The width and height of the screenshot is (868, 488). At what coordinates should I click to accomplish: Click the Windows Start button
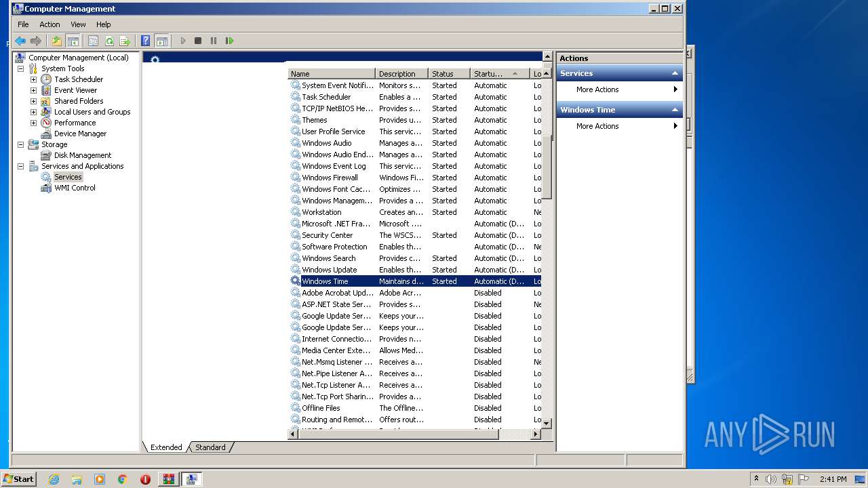[x=18, y=479]
